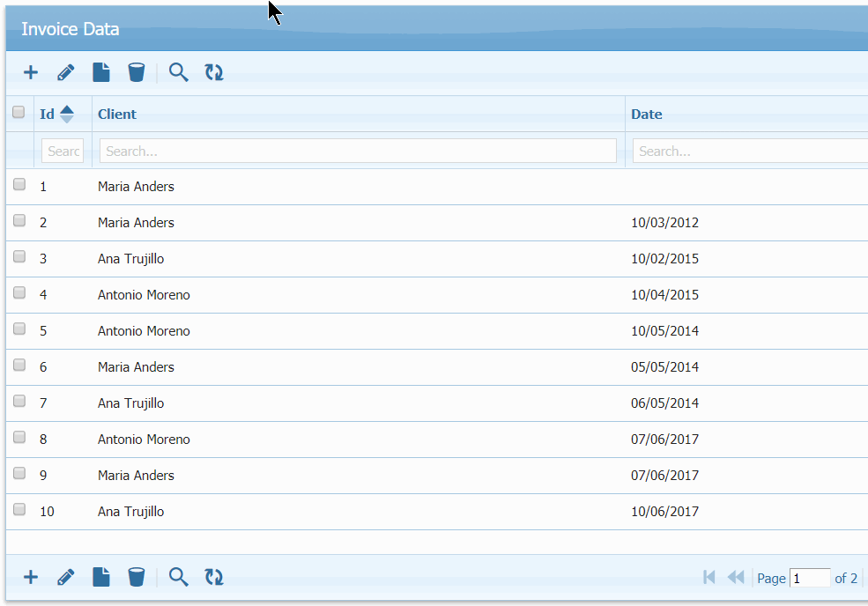
Task: Open the search magnifier in top toolbar
Action: pos(179,72)
